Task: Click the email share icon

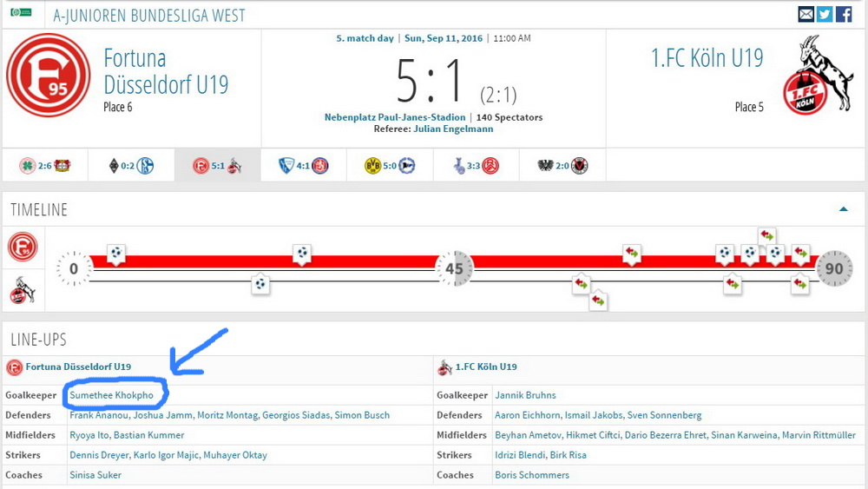Action: (806, 14)
